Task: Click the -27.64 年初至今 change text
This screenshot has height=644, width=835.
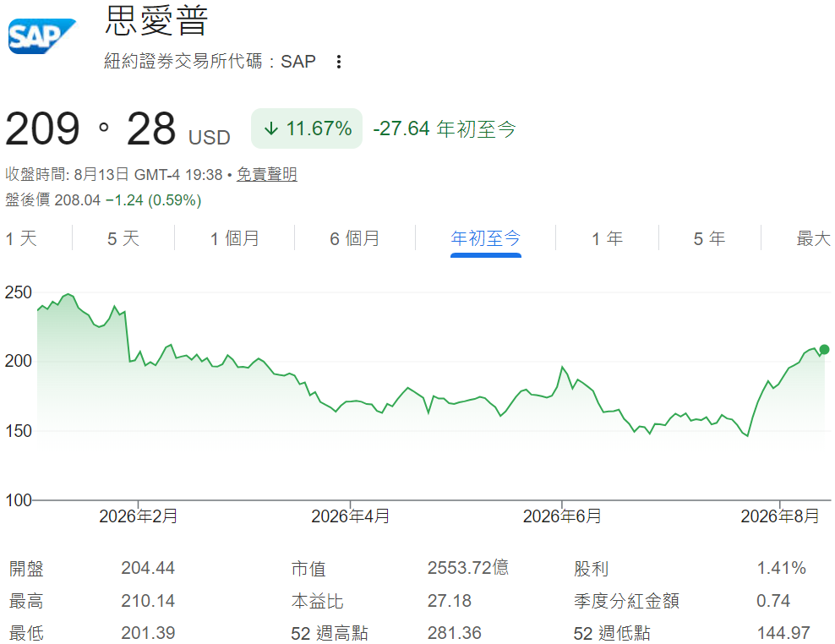Action: point(445,128)
